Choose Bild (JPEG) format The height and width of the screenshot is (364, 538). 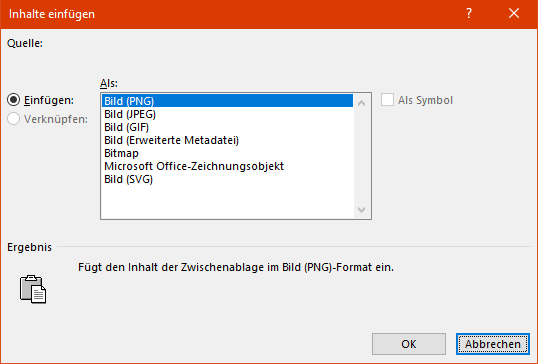(x=227, y=114)
